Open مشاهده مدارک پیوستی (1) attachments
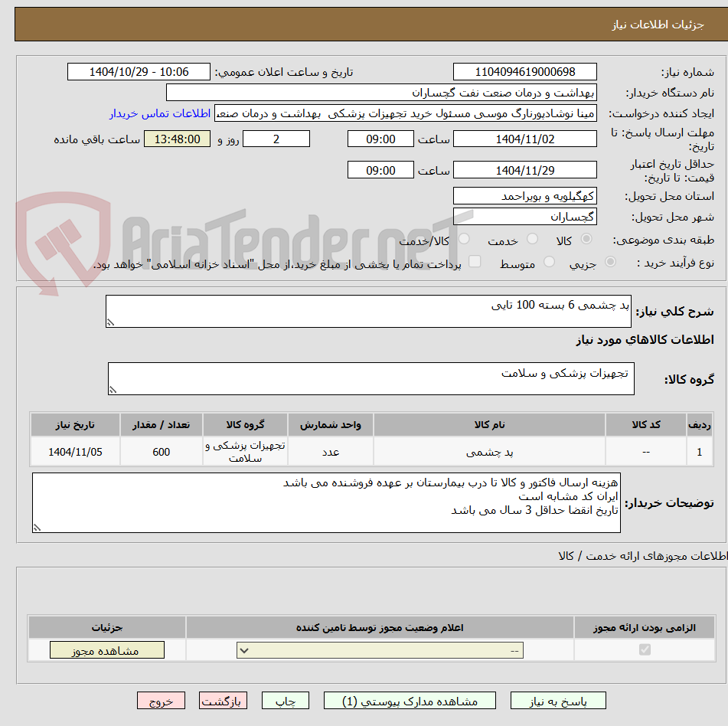Viewport: 728px width, 726px height. pyautogui.click(x=410, y=701)
